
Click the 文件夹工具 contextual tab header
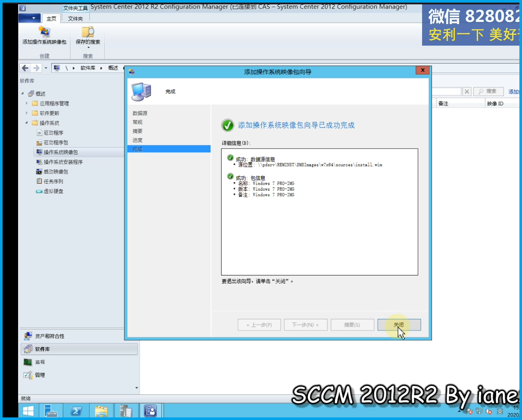click(75, 8)
